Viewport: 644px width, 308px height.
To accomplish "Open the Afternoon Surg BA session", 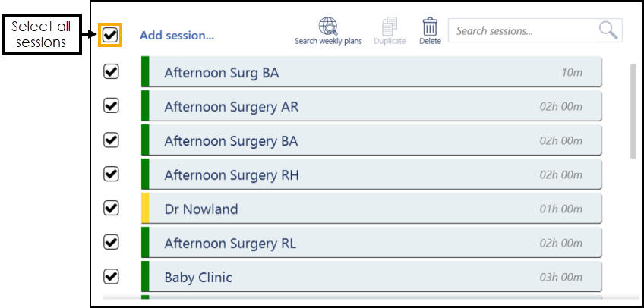I will tap(372, 73).
